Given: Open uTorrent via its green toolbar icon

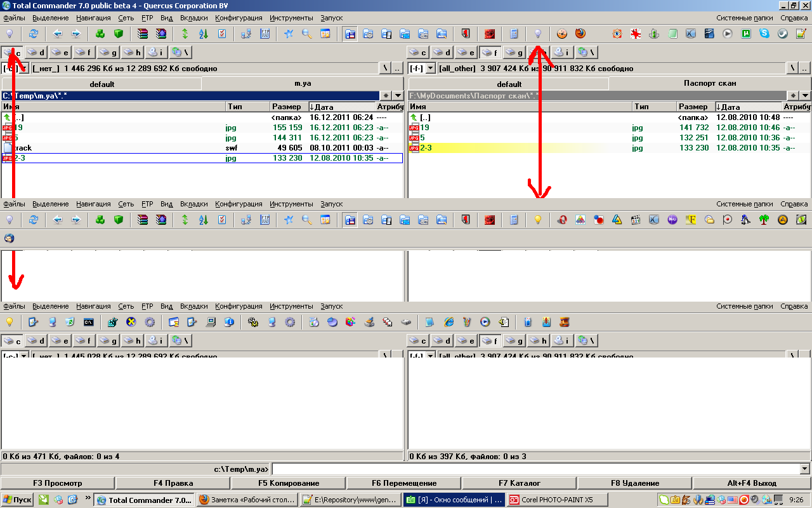Looking at the screenshot, I should (x=746, y=34).
